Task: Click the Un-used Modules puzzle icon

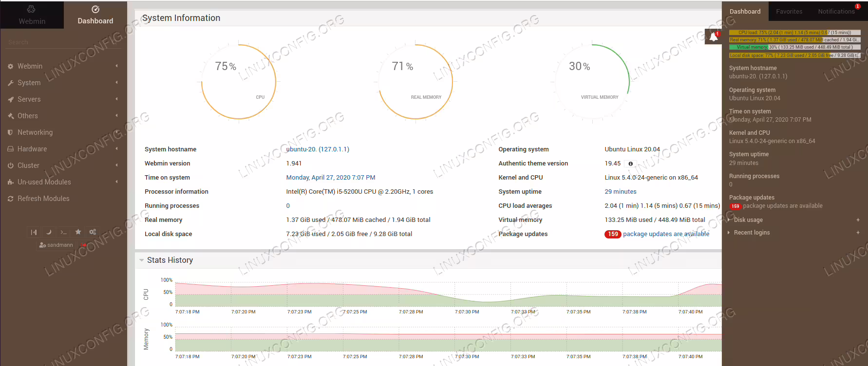Action: click(x=10, y=182)
